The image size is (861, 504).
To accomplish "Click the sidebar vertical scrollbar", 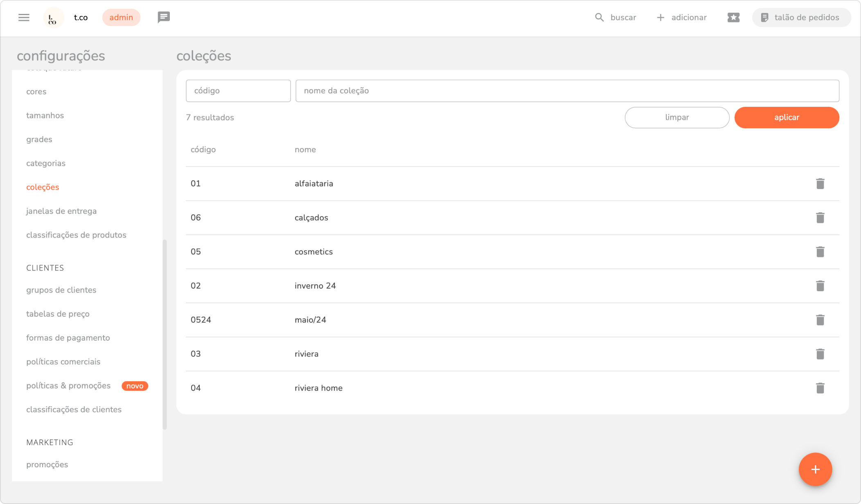I will 165,334.
